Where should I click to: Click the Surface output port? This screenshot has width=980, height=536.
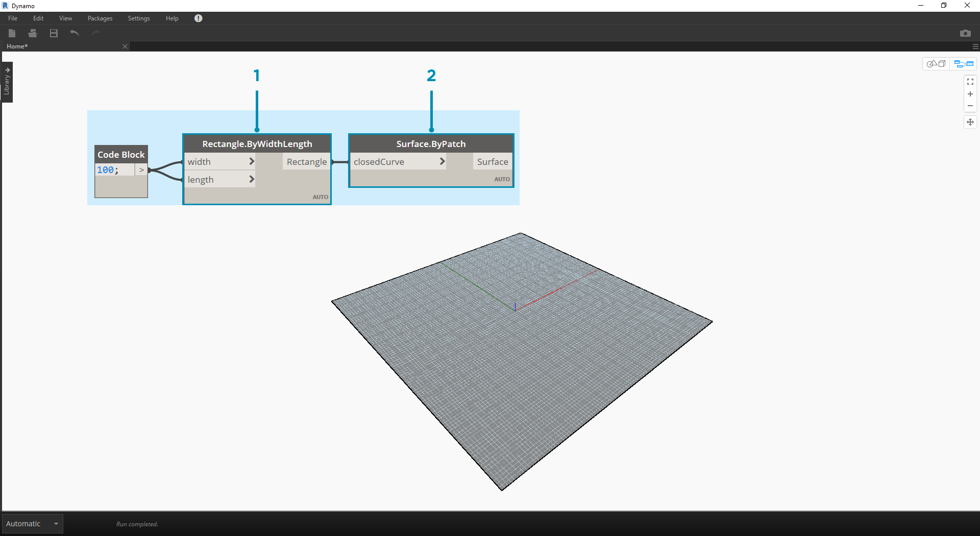tap(492, 162)
